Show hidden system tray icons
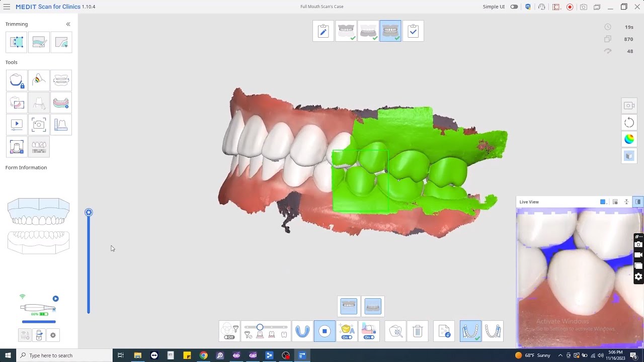Image resolution: width=644 pixels, height=362 pixels. (x=560, y=355)
